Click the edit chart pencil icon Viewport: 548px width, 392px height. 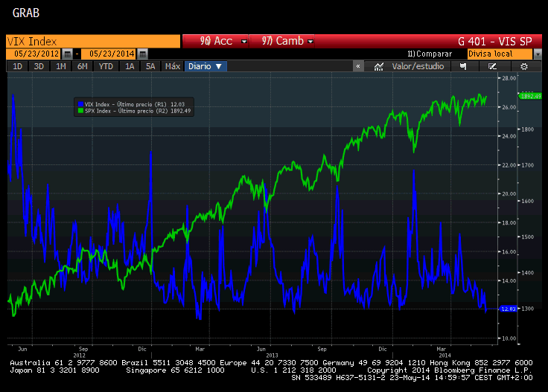point(492,66)
